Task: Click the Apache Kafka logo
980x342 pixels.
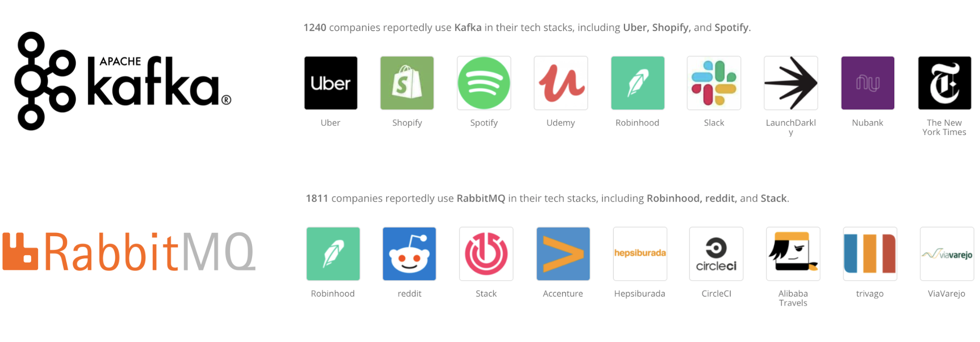Action: (x=123, y=81)
